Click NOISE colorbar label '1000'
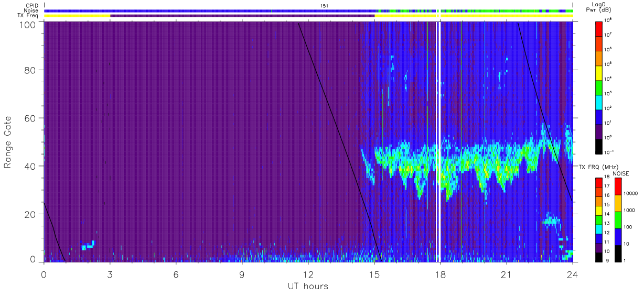644x297 pixels. tap(629, 210)
